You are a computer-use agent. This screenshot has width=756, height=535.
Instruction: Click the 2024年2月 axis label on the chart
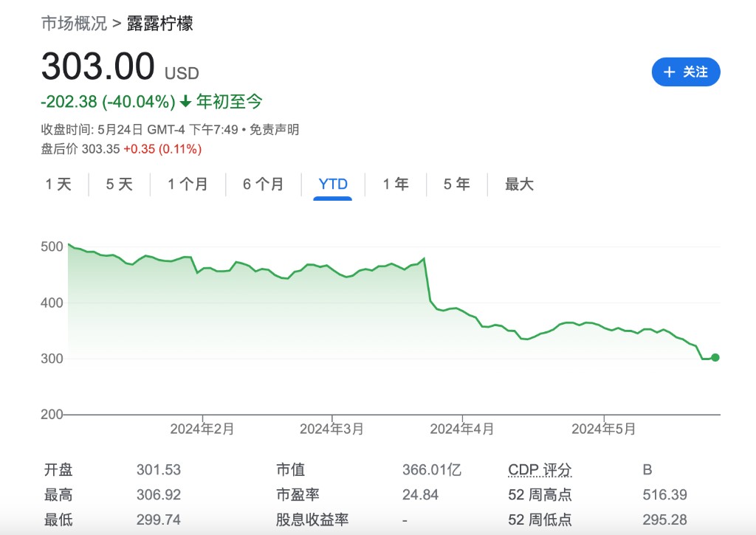point(202,429)
